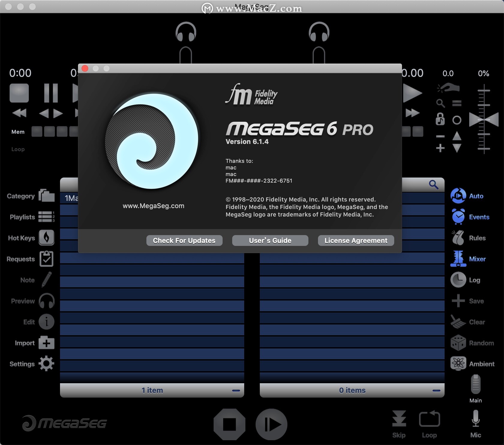The width and height of the screenshot is (504, 445).
Task: Toggle the left deck Loop label
Action: [x=18, y=149]
